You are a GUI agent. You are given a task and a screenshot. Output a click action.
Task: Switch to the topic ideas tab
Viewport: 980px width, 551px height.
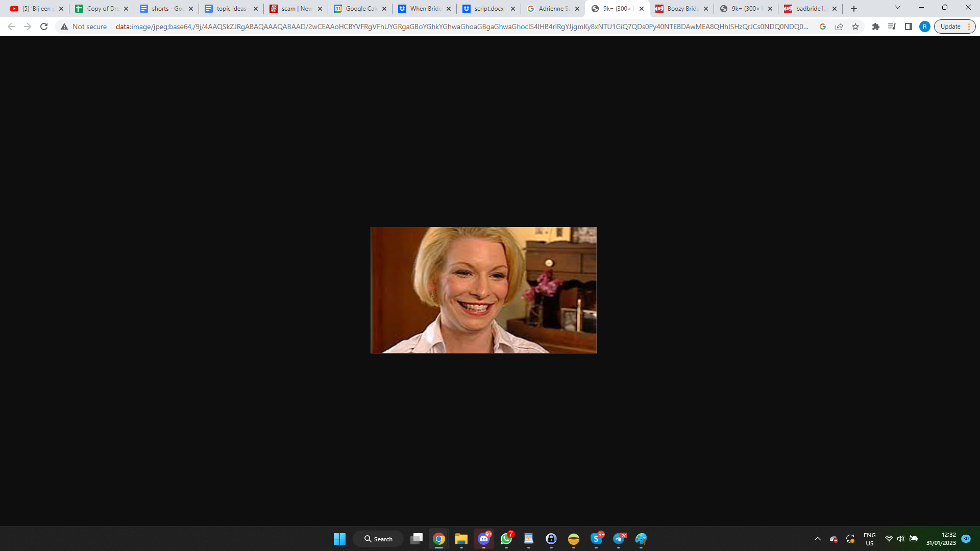pos(231,9)
